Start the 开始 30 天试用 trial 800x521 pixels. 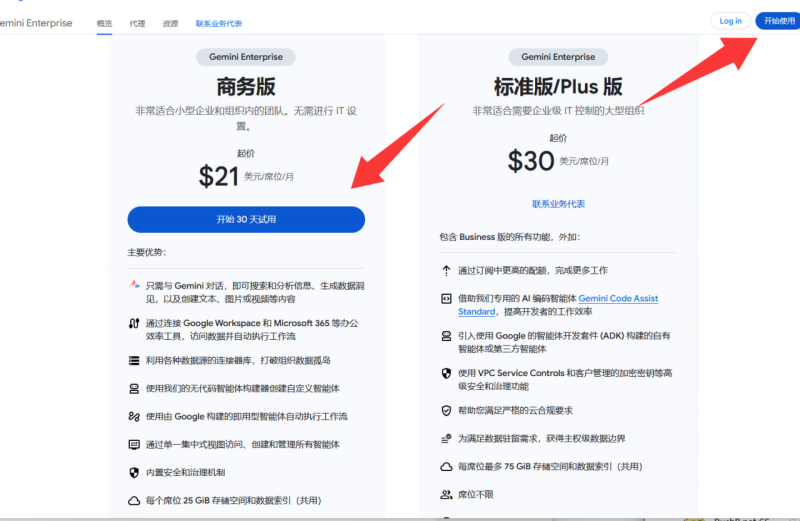(246, 219)
